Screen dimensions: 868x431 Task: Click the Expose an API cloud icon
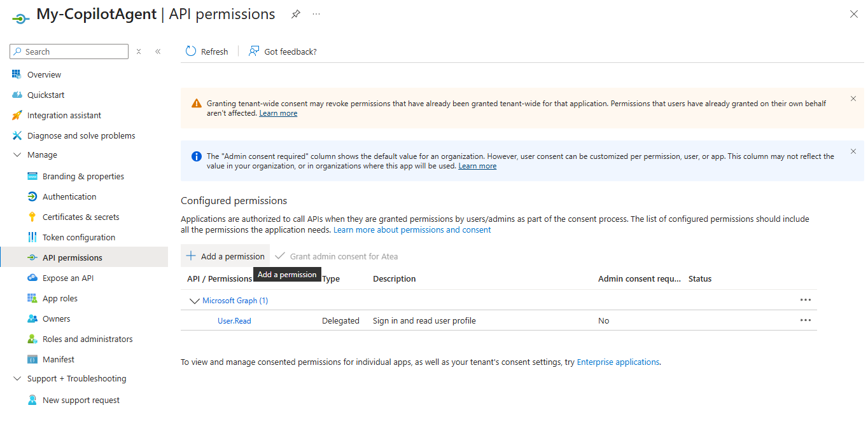tap(32, 278)
